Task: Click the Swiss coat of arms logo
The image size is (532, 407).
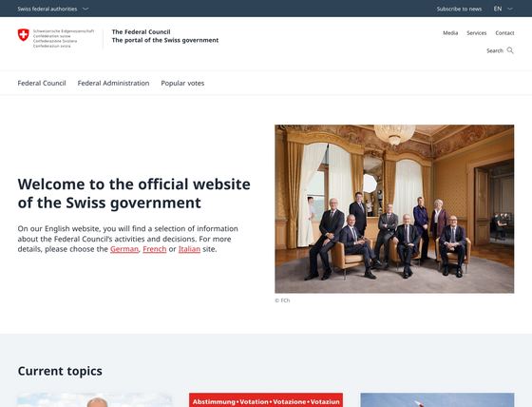Action: pos(24,35)
